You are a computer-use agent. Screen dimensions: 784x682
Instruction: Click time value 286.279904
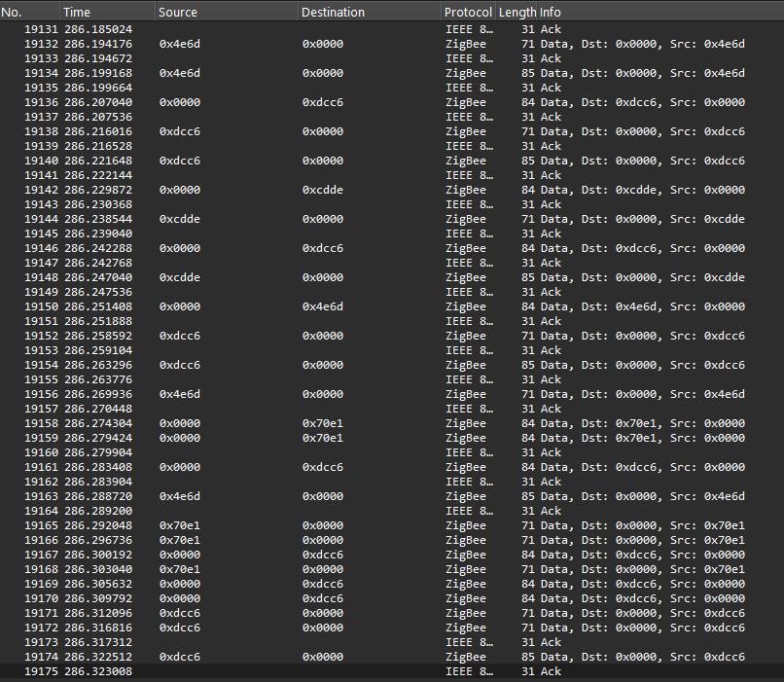pyautogui.click(x=98, y=452)
